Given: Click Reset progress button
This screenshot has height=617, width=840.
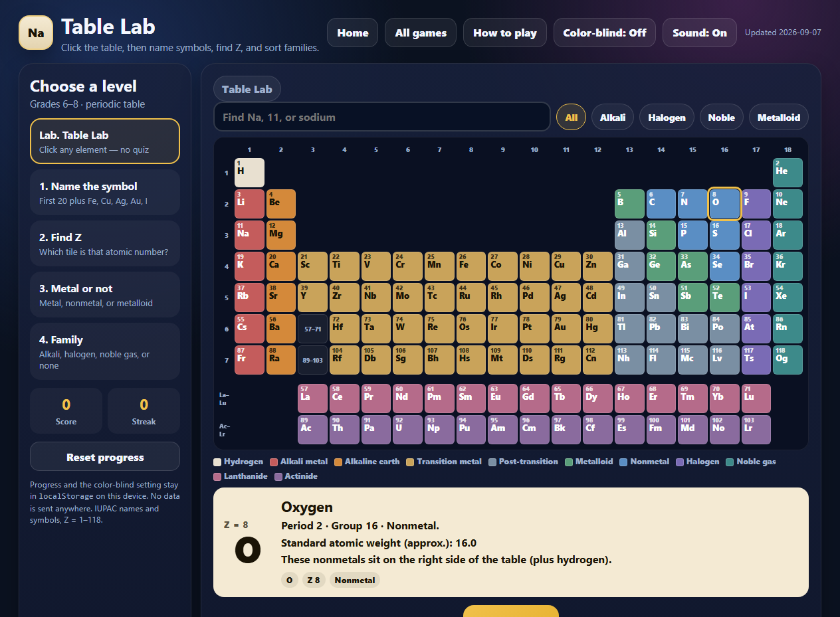Looking at the screenshot, I should pos(105,456).
